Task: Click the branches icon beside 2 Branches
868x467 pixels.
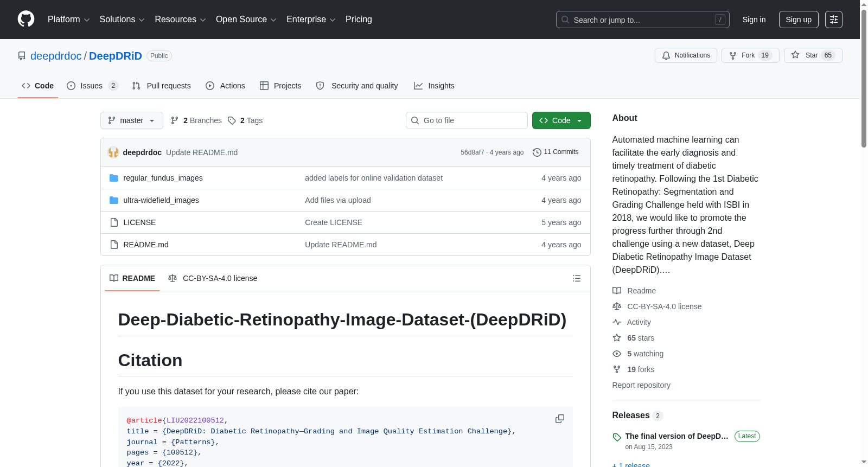Action: [175, 120]
